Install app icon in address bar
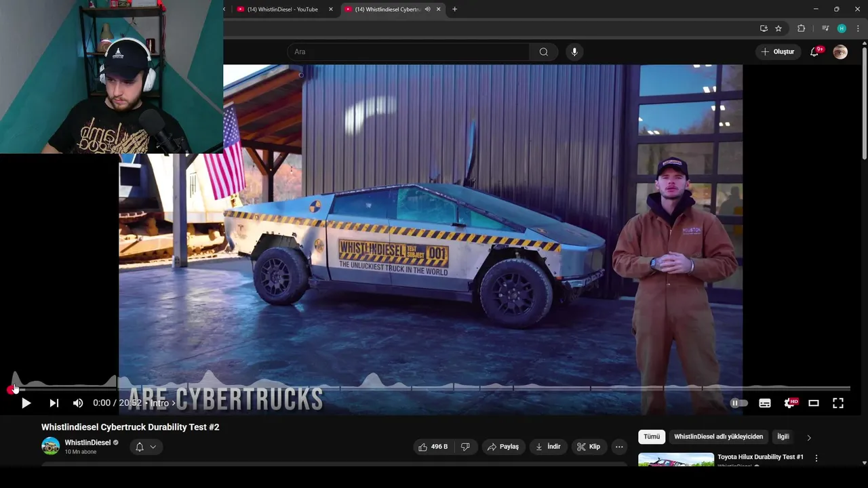This screenshot has width=868, height=488. click(764, 28)
